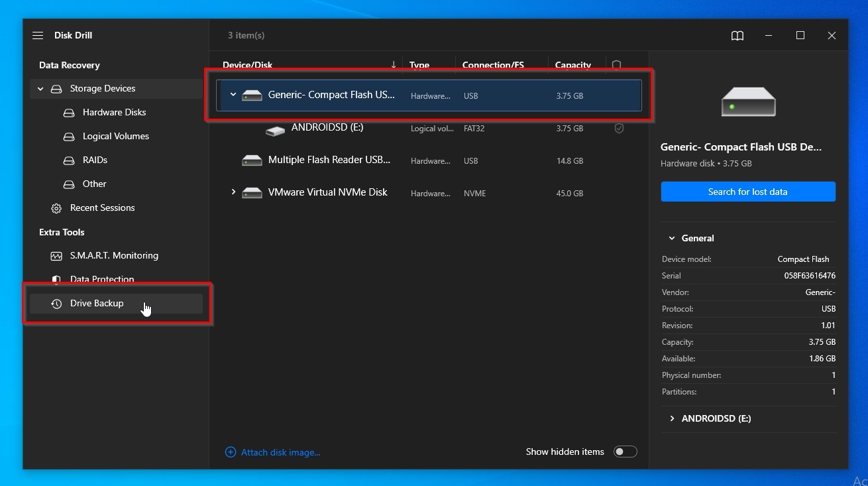Select Hardware Disks in the sidebar
868x486 pixels.
click(114, 113)
